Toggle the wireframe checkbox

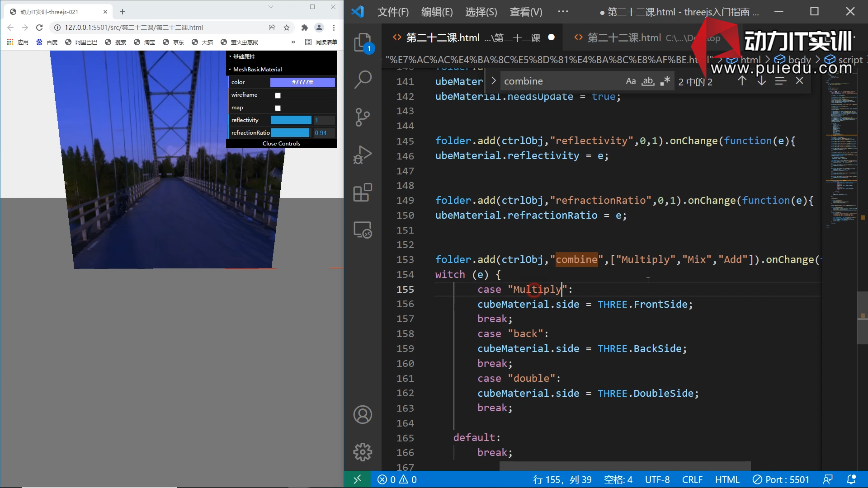pyautogui.click(x=278, y=95)
